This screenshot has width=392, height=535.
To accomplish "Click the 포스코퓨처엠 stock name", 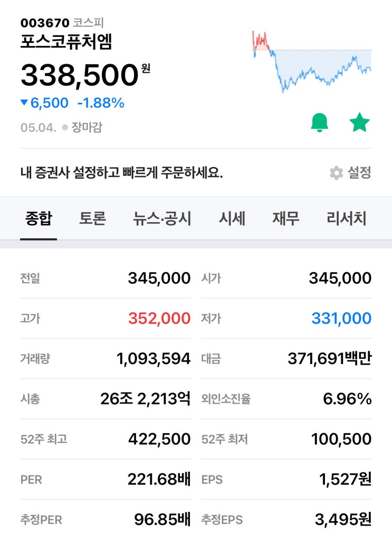I will pyautogui.click(x=66, y=43).
